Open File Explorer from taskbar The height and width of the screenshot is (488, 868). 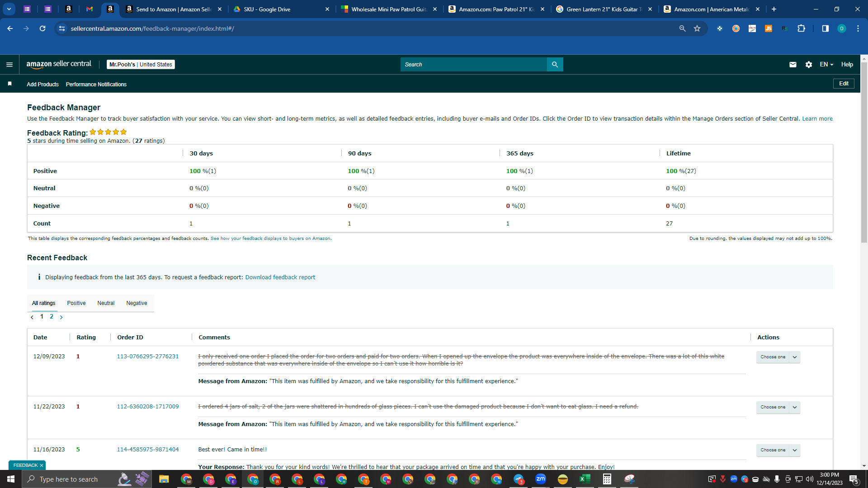coord(164,479)
